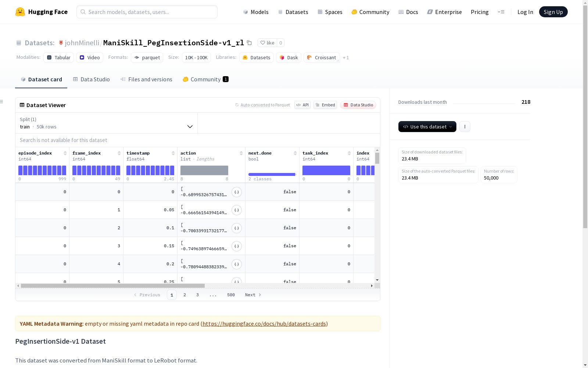Click the Log In link

(x=525, y=12)
